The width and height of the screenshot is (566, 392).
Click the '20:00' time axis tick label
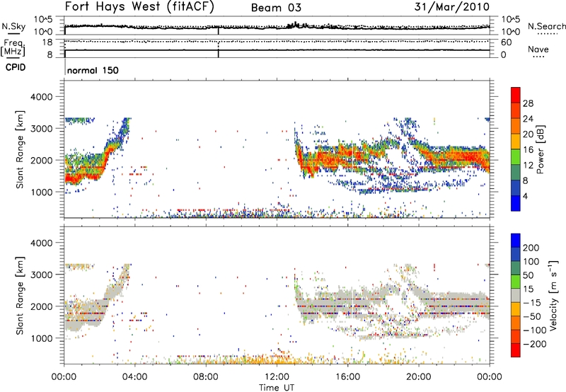[418, 377]
